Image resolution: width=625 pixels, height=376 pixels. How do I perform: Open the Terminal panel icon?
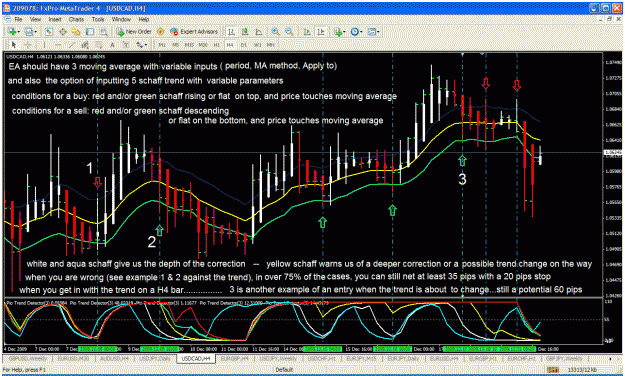pos(90,31)
